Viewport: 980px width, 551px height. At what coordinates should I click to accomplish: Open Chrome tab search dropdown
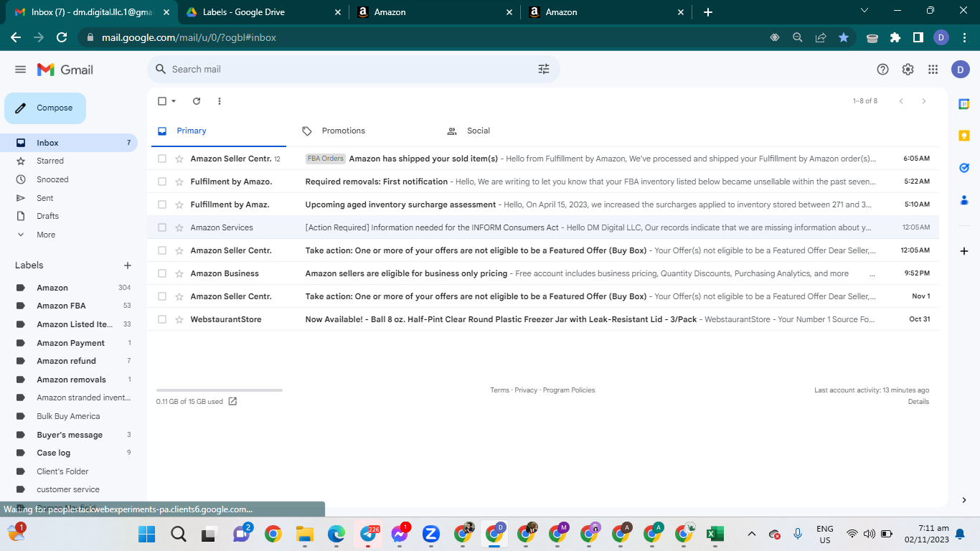click(864, 11)
